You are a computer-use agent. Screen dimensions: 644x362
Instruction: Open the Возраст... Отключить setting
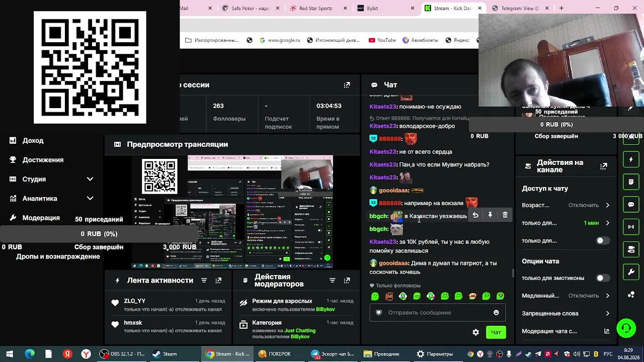click(x=566, y=205)
